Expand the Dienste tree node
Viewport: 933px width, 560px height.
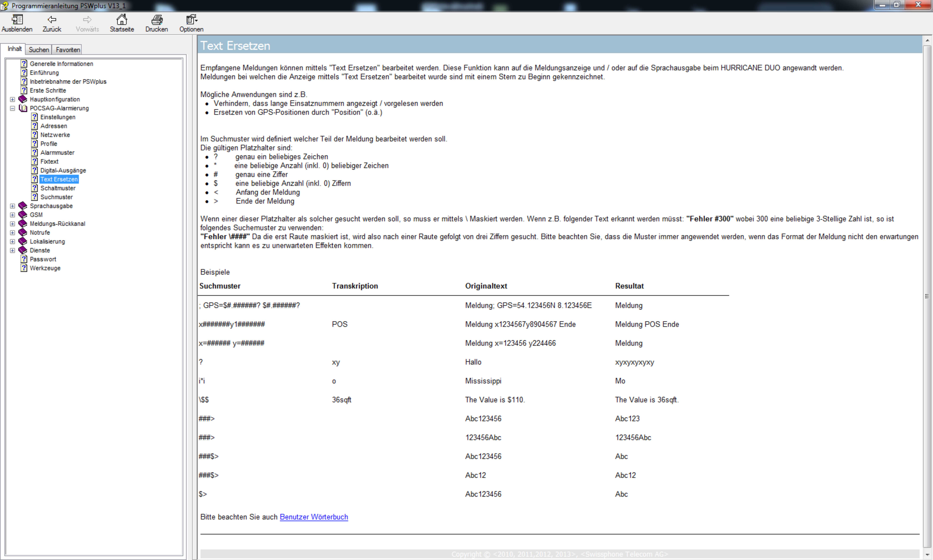tap(12, 251)
